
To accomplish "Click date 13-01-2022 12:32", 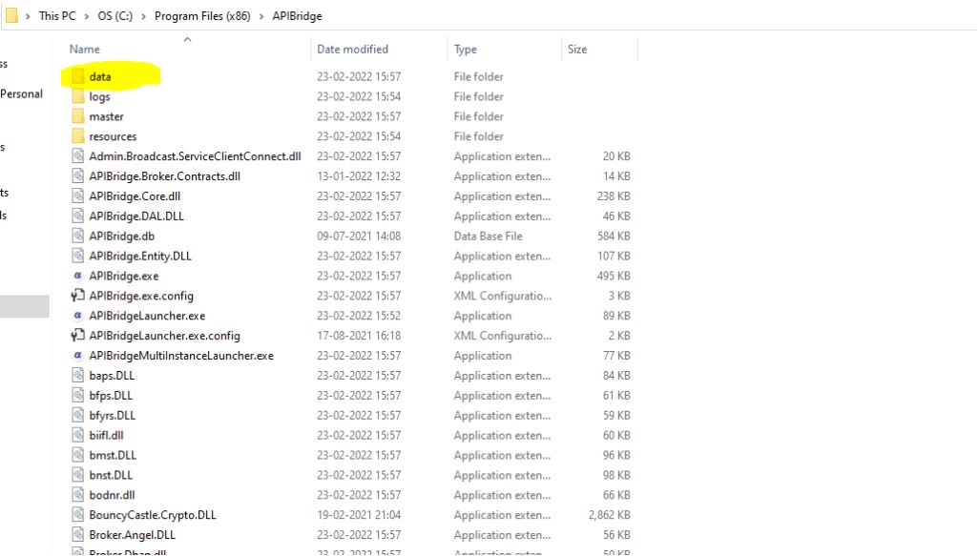I will pos(359,176).
